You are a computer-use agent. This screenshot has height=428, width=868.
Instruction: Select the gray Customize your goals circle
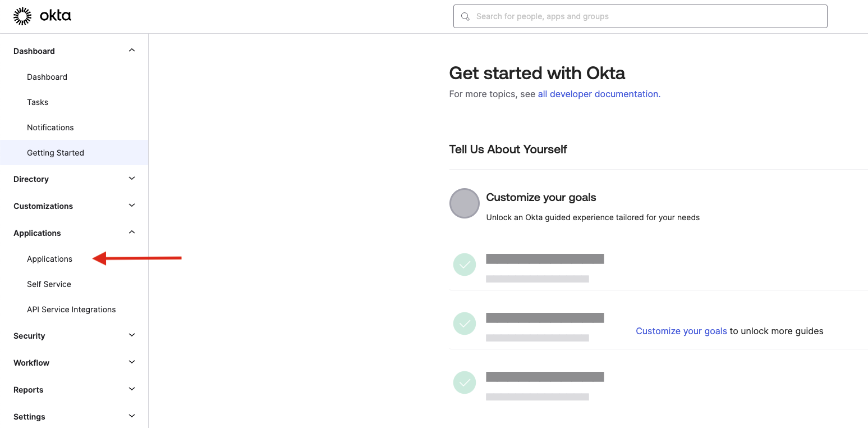(x=465, y=203)
